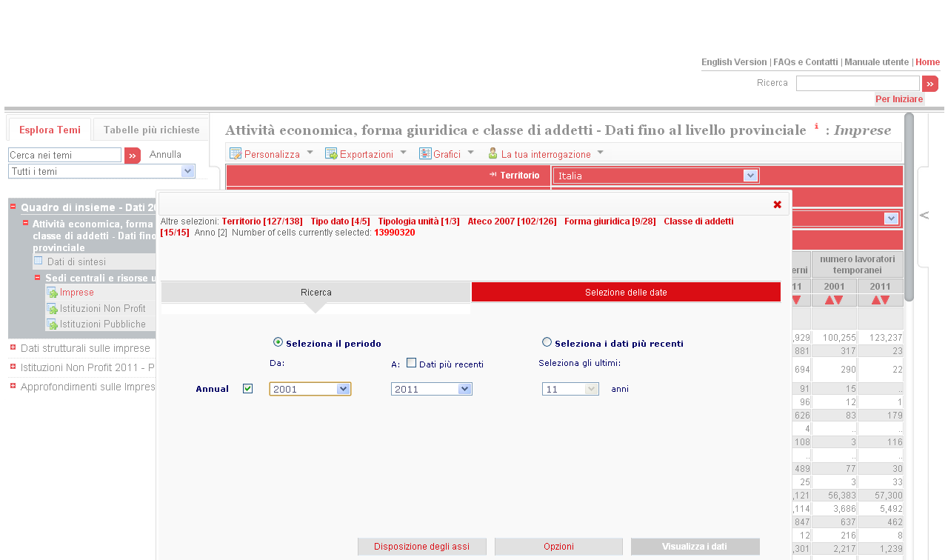Image resolution: width=948 pixels, height=560 pixels.
Task: Open the Personalizza dropdown arrow
Action: 310,153
